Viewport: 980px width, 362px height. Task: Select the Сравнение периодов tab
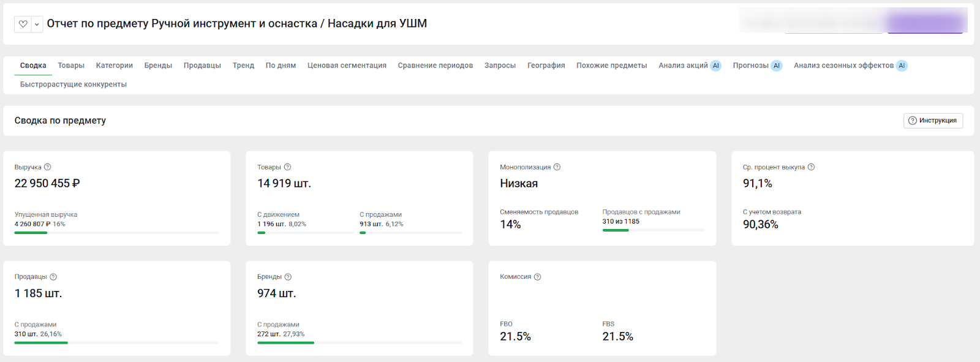tap(435, 66)
